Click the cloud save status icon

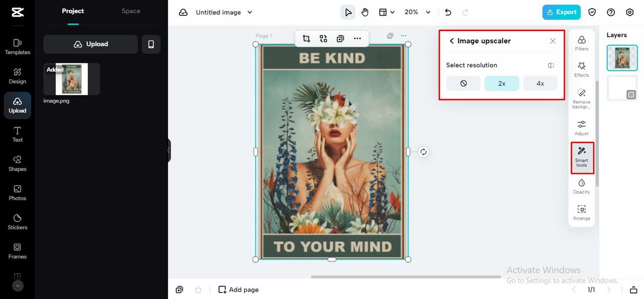[183, 12]
